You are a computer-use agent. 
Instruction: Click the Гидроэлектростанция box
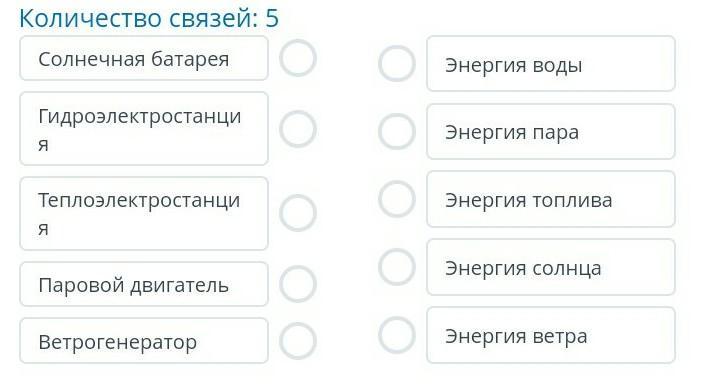click(144, 129)
